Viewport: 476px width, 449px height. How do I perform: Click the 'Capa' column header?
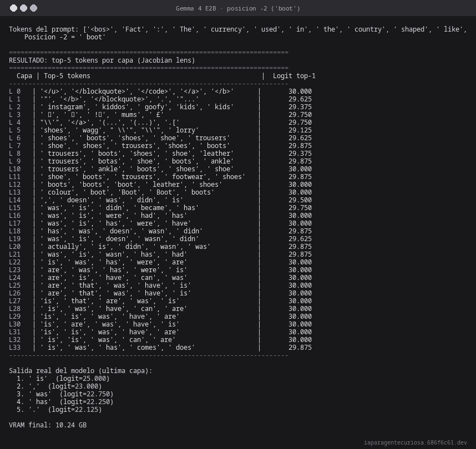(24, 76)
